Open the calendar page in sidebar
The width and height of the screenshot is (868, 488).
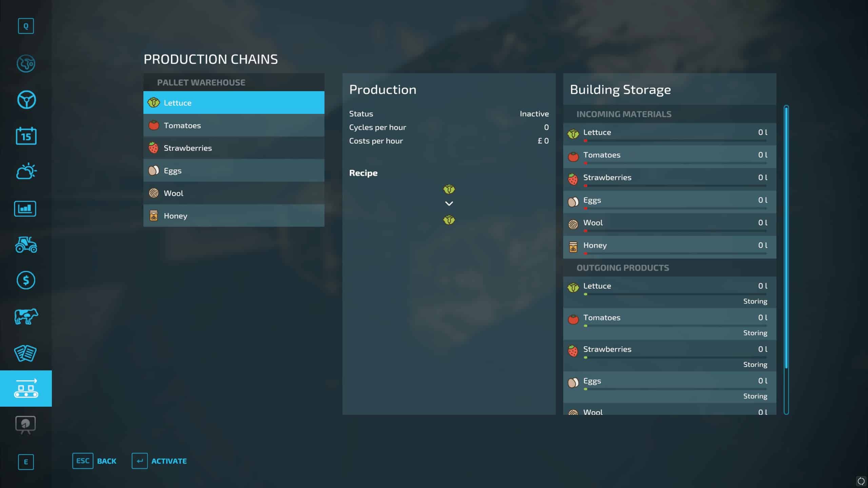[26, 136]
